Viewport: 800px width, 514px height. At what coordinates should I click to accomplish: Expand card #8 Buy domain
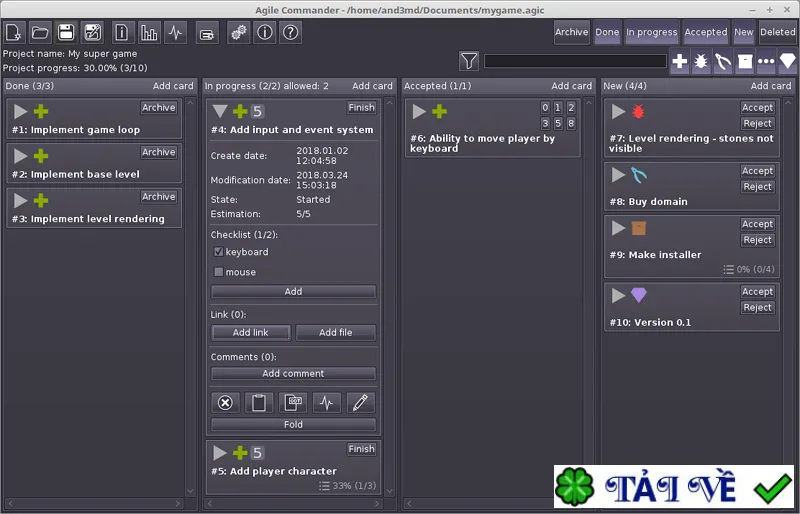tap(618, 175)
